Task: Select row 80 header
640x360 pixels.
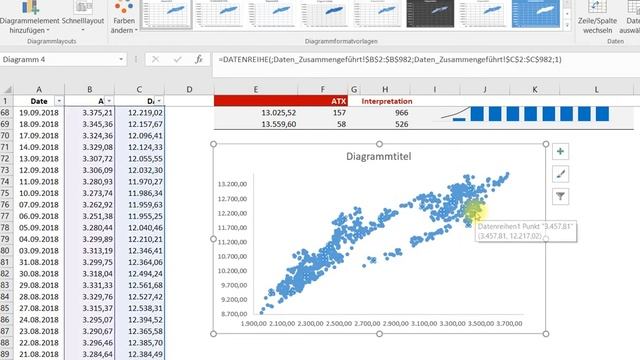Action: pos(6,251)
